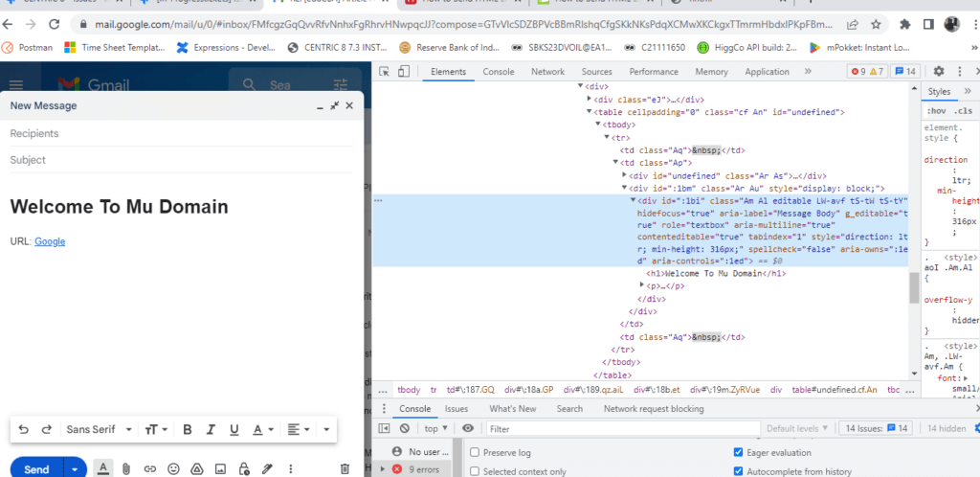The image size is (980, 477).
Task: Toggle underline formatting in compose toolbar
Action: point(234,429)
